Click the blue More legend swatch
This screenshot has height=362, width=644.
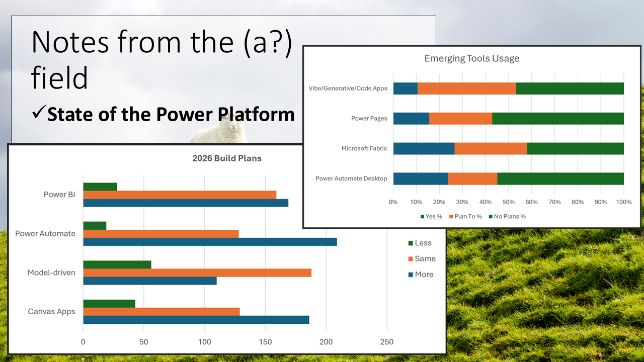coord(410,275)
